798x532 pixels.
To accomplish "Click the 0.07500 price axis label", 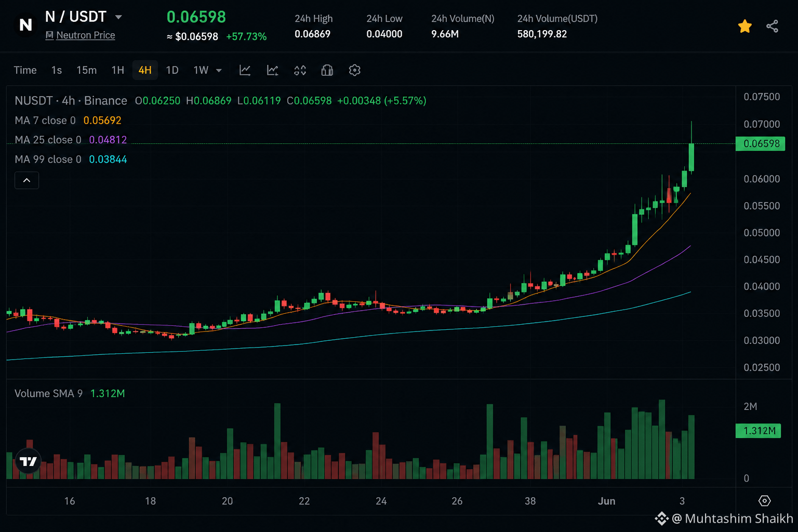I will click(762, 97).
